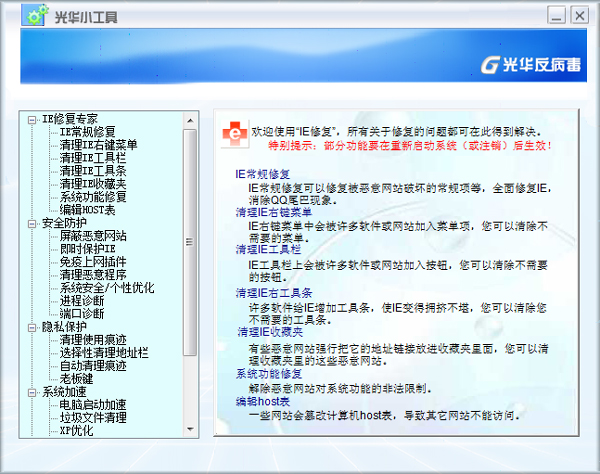Select 系统功能修复 tree item

[93, 197]
